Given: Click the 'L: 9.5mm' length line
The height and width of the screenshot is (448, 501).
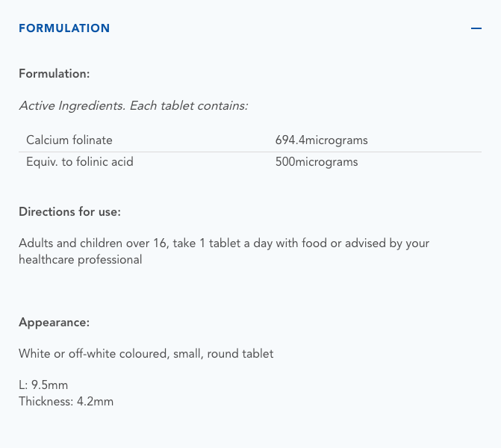Looking at the screenshot, I should 43,386.
